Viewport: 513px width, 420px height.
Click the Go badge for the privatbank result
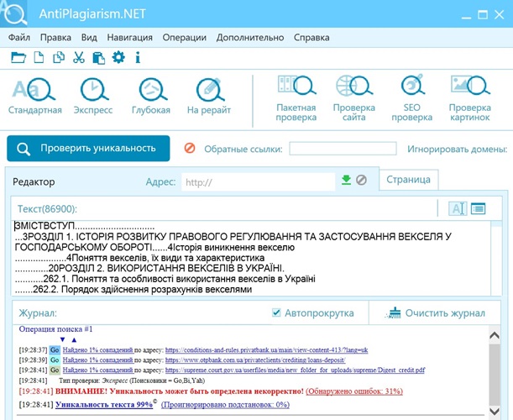(x=55, y=350)
